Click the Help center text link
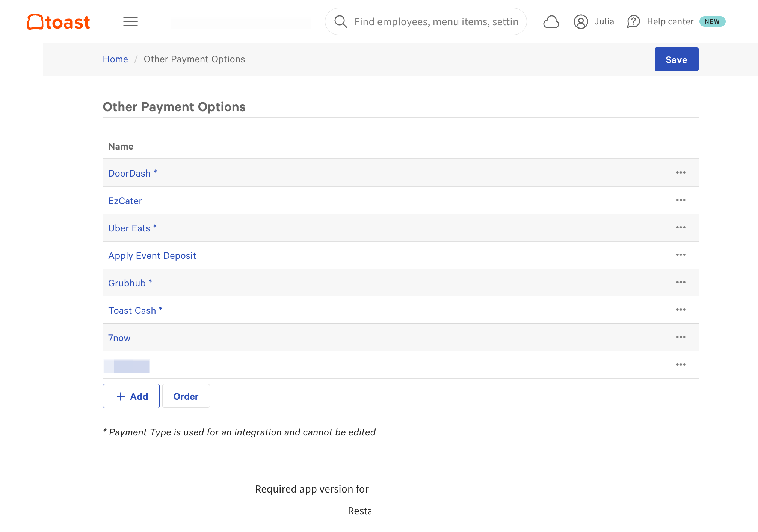 pyautogui.click(x=670, y=22)
